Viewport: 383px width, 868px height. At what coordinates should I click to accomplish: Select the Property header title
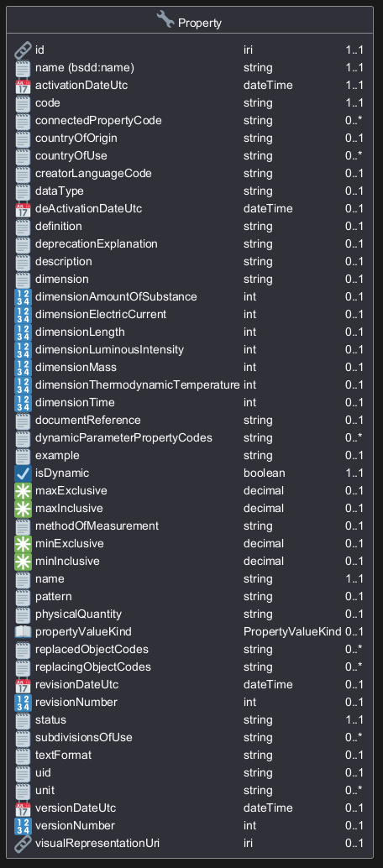click(x=200, y=23)
